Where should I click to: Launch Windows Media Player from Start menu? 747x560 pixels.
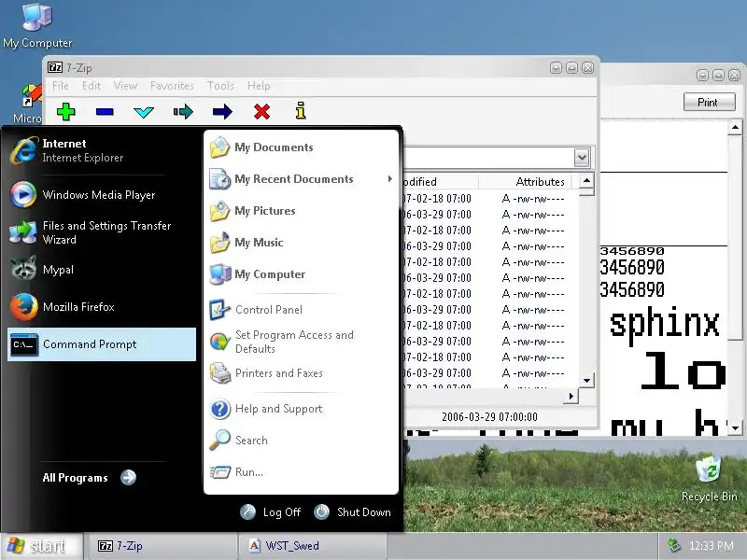[102, 195]
